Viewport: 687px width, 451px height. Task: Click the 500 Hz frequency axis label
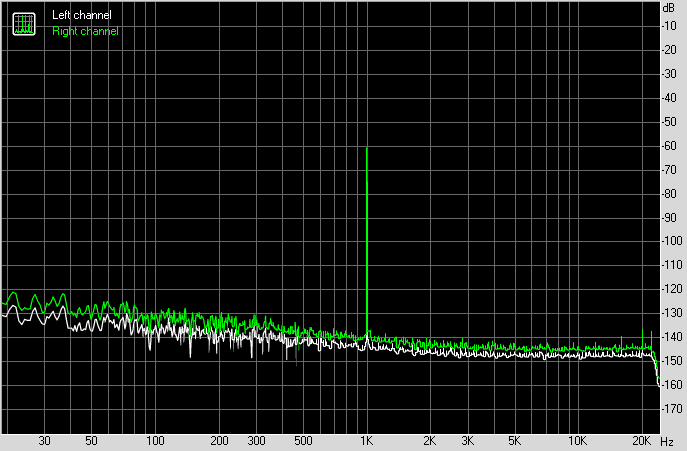[303, 441]
